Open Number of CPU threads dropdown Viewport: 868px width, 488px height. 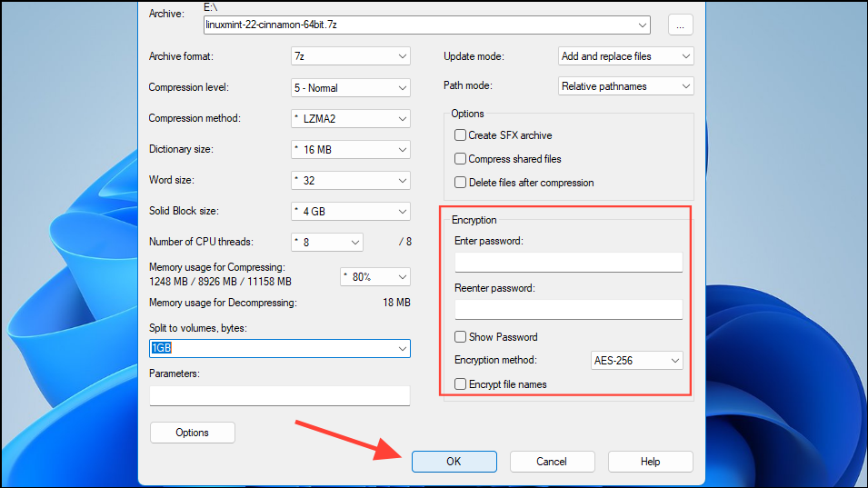click(x=327, y=243)
